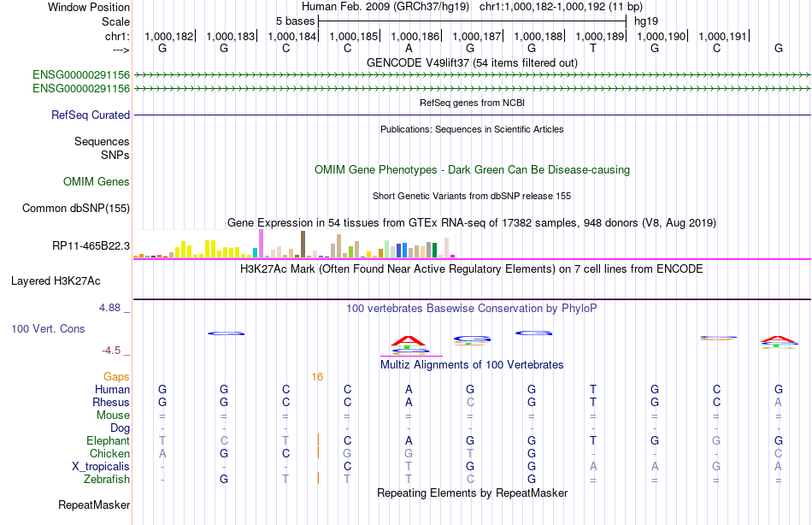Select the X_tropicalis species label
Screen dimensions: 812x525
101,467
